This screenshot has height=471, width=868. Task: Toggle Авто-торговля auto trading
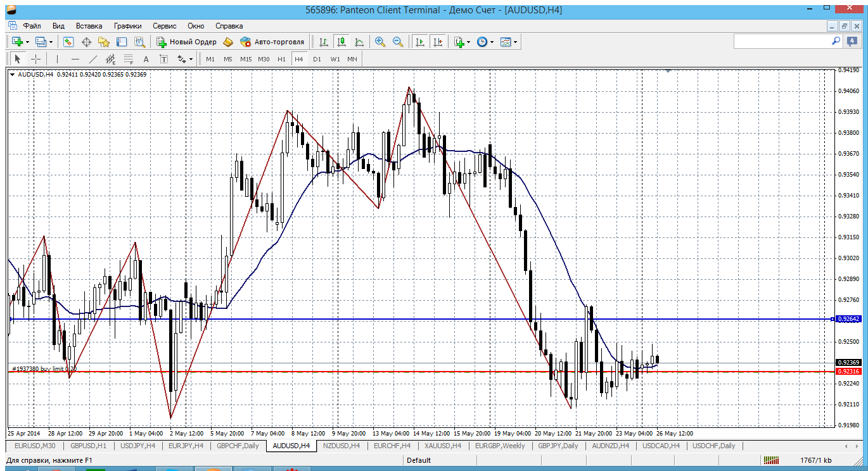tap(272, 42)
